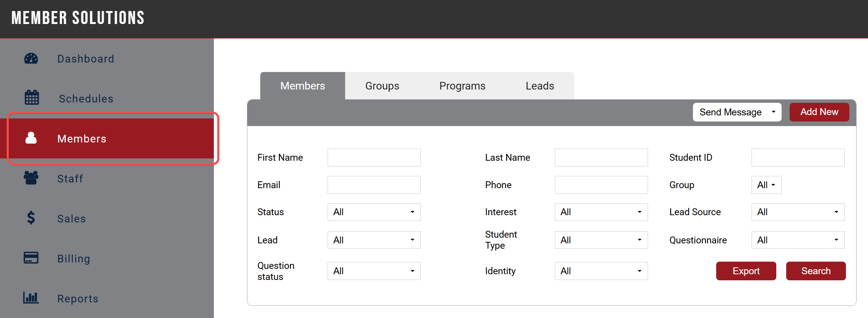This screenshot has height=318, width=868.
Task: Click the Add New button
Action: click(819, 112)
